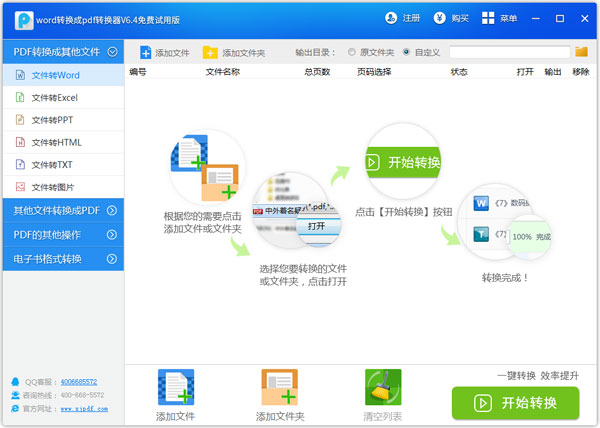Choose 文件转PPT conversion option
600x428 pixels.
click(x=52, y=120)
